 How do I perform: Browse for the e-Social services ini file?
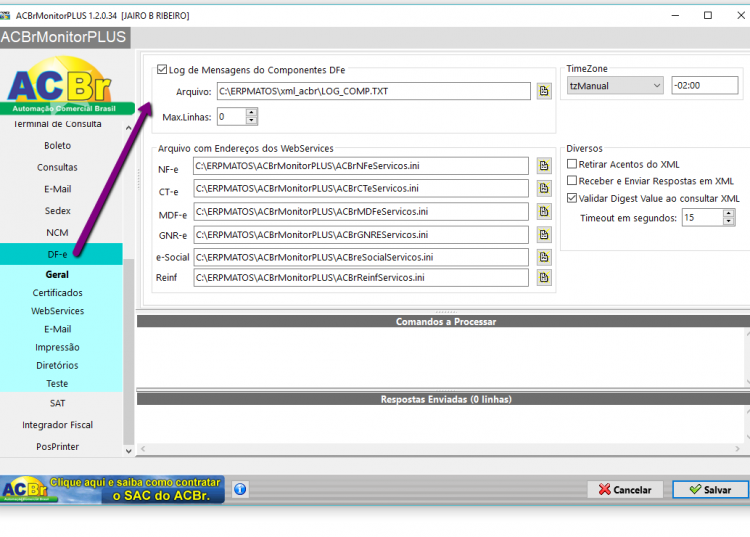tap(544, 257)
